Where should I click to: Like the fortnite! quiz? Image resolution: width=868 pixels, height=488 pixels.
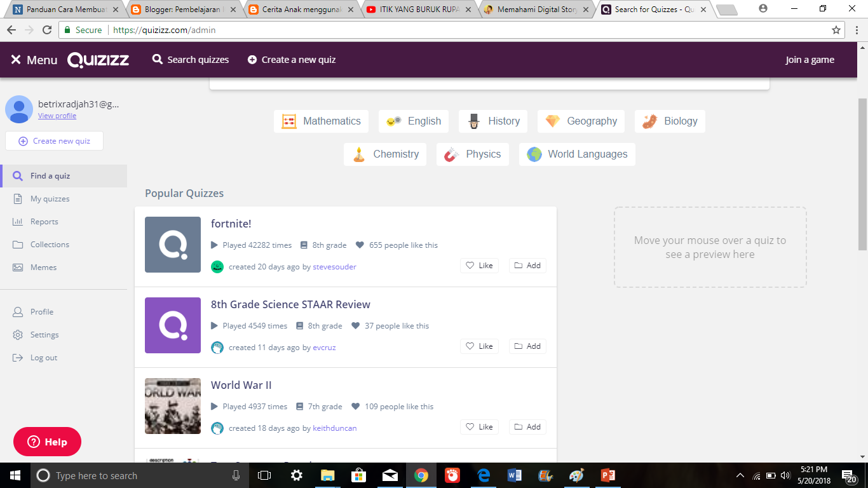pyautogui.click(x=479, y=266)
